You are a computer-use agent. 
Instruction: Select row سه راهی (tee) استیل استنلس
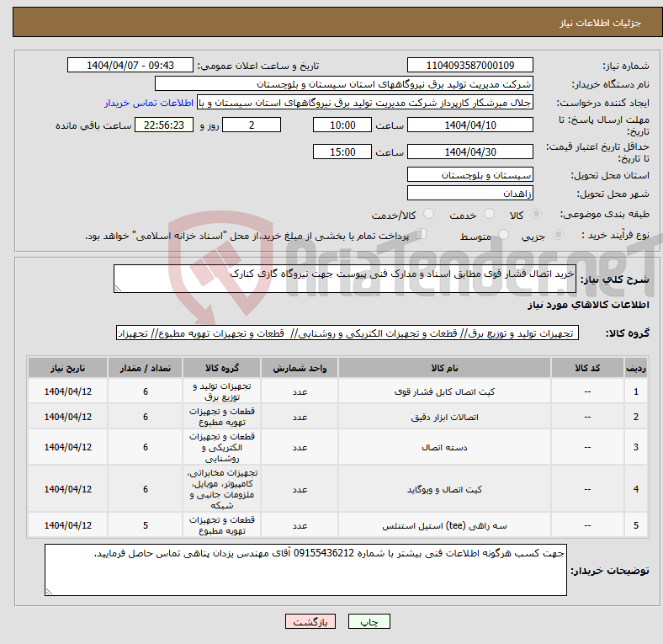337,525
